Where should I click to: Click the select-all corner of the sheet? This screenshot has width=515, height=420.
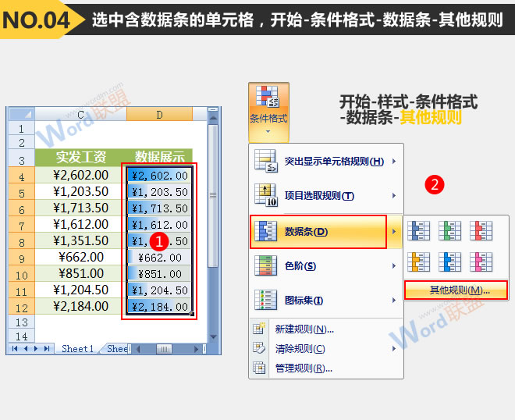click(21, 114)
